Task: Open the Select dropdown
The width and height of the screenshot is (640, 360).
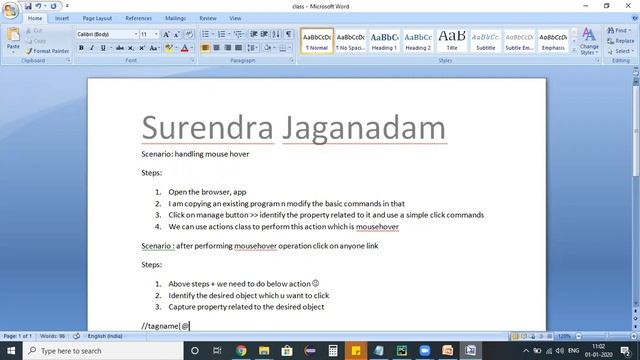Action: pyautogui.click(x=620, y=51)
